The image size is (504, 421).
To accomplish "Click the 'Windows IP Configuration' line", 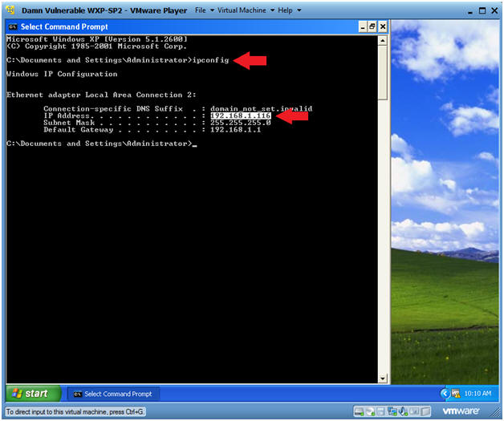I will pyautogui.click(x=62, y=74).
